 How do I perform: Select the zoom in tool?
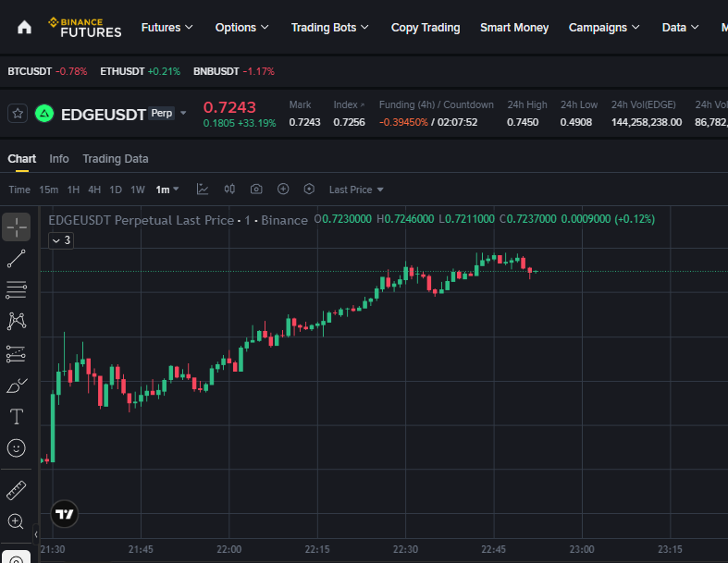click(17, 521)
